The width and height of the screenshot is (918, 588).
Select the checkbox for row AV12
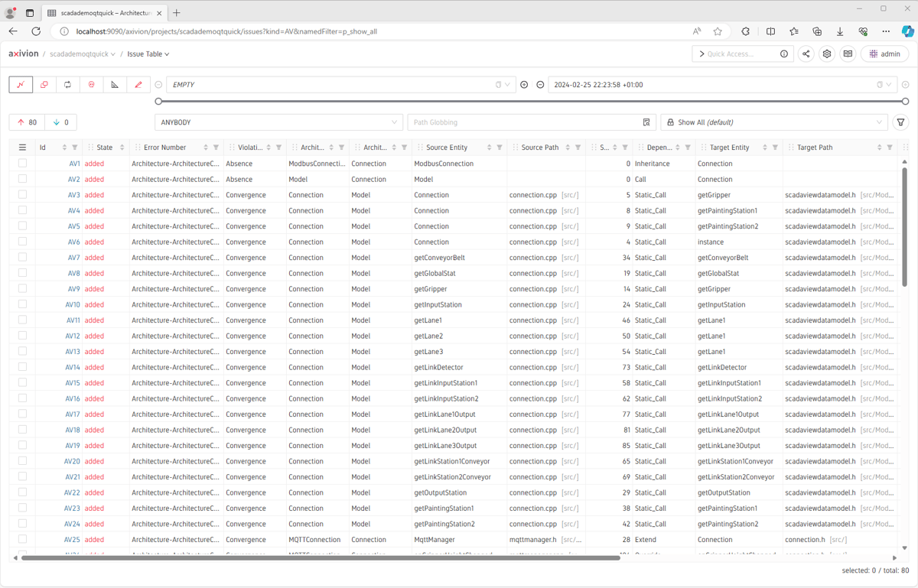pyautogui.click(x=22, y=336)
